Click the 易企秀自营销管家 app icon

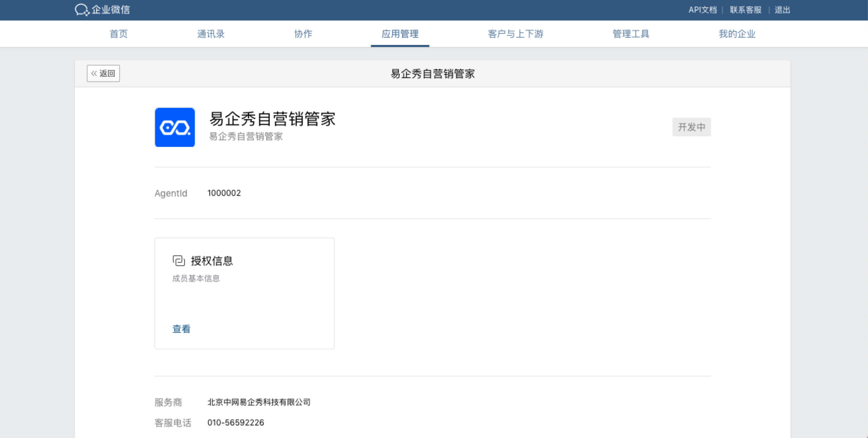tap(175, 127)
